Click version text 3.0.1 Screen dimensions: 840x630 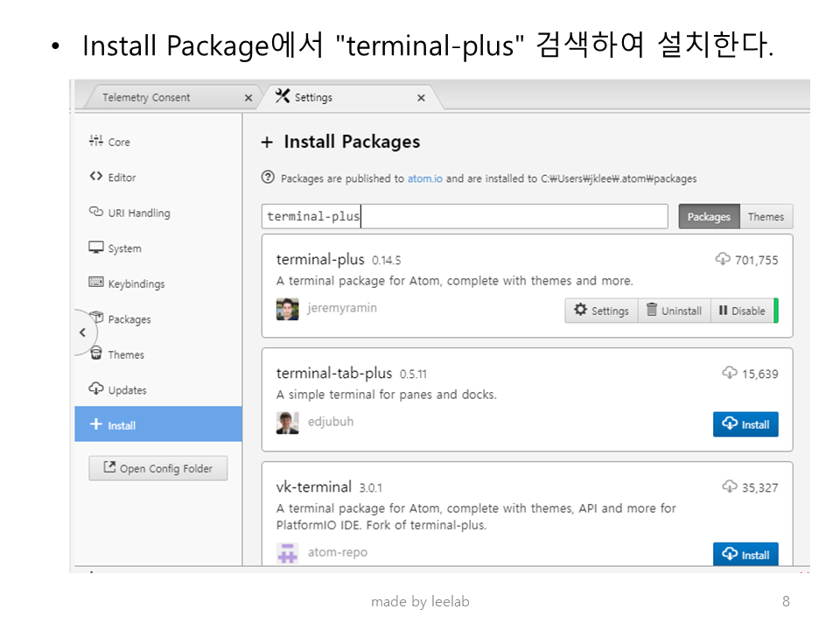click(x=371, y=488)
